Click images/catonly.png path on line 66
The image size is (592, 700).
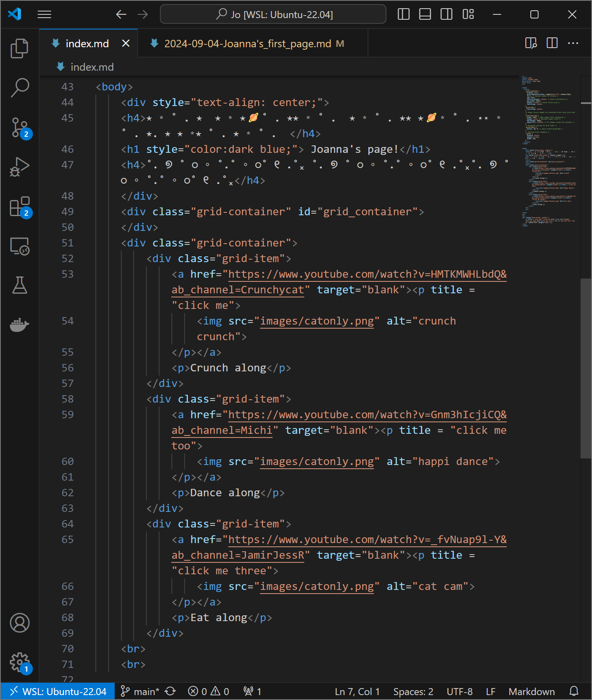coord(317,586)
